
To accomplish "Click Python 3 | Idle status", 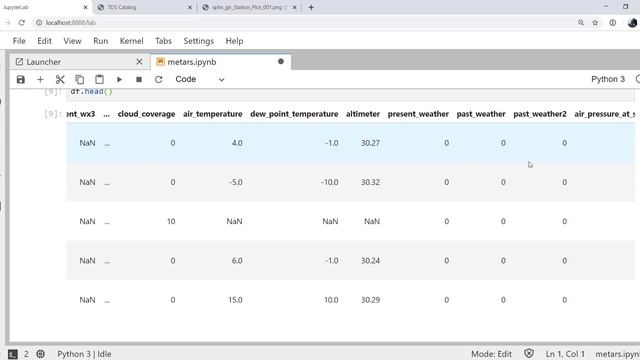I will pyautogui.click(x=84, y=354).
